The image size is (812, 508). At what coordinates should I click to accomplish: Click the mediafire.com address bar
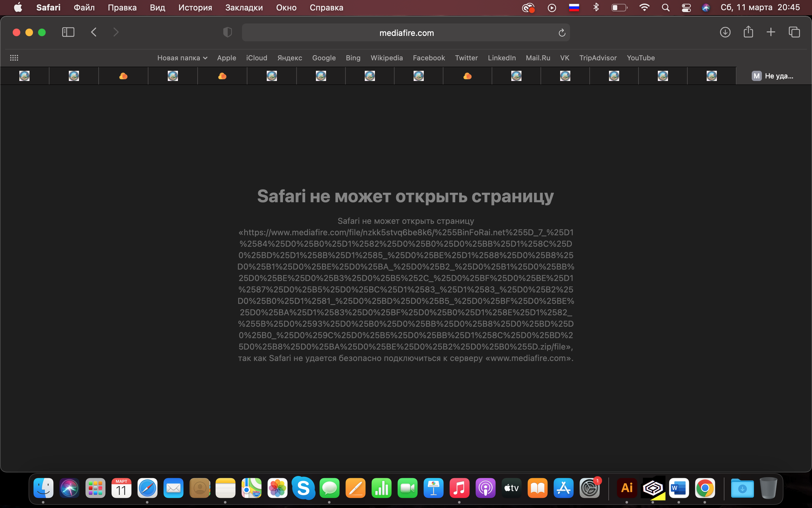406,33
